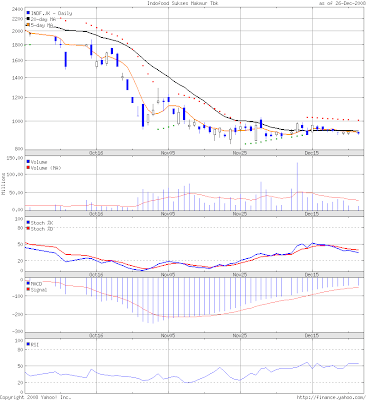
Task: Click the 2400 price axis value
Action: [18, 9]
